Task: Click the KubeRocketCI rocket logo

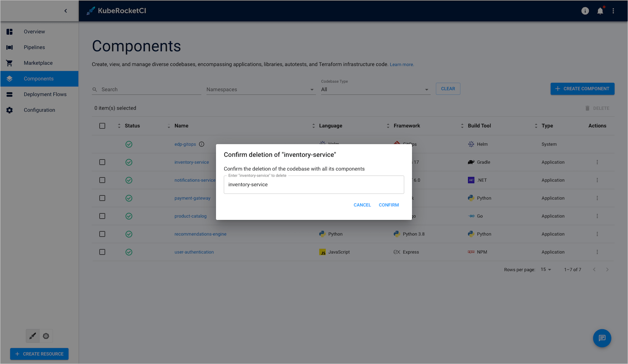Action: point(90,10)
